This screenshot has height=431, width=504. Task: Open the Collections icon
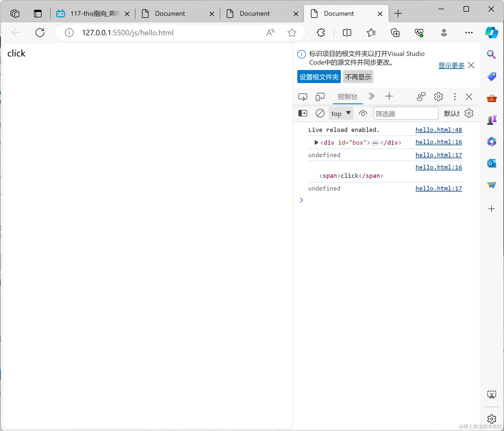coord(395,33)
